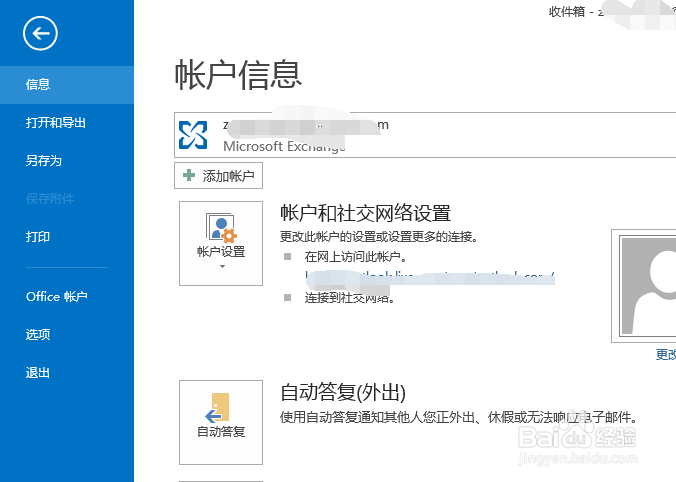Click the profile photo placeholder
The height and width of the screenshot is (482, 676).
644,286
